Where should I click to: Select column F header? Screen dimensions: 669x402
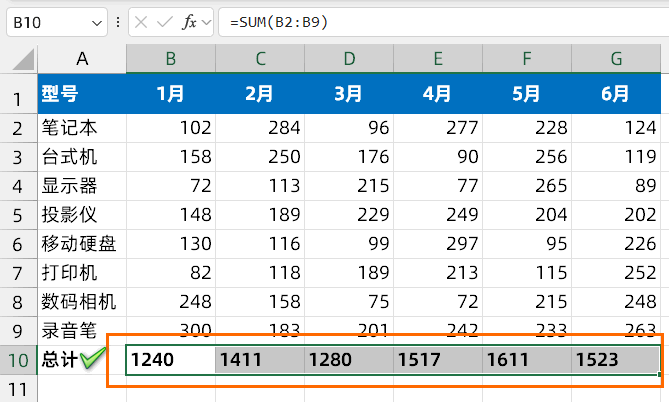click(x=527, y=59)
